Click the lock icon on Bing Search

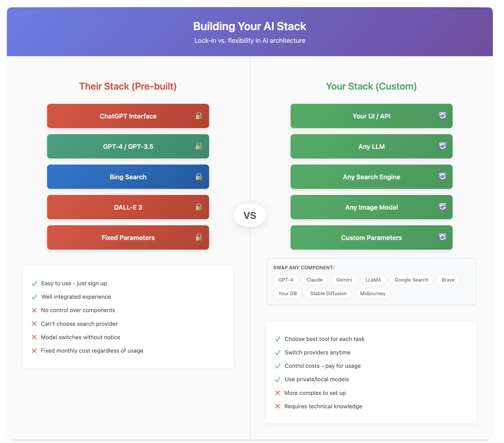pos(199,177)
